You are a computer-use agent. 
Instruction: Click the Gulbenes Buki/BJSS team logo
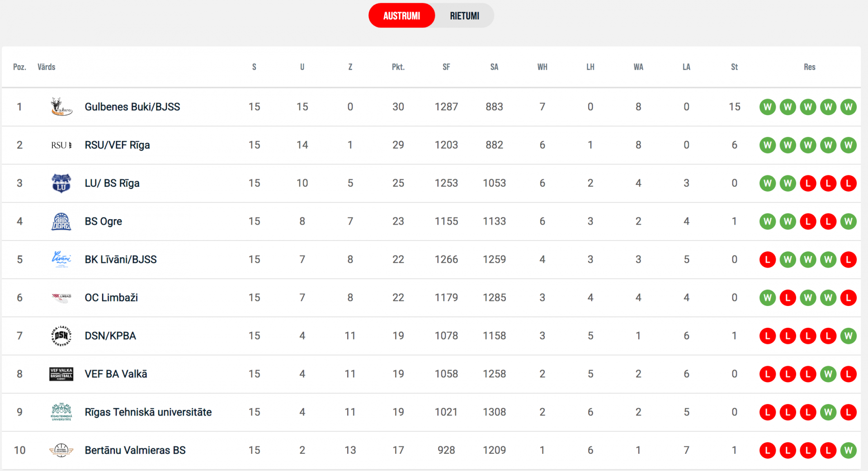pos(61,107)
